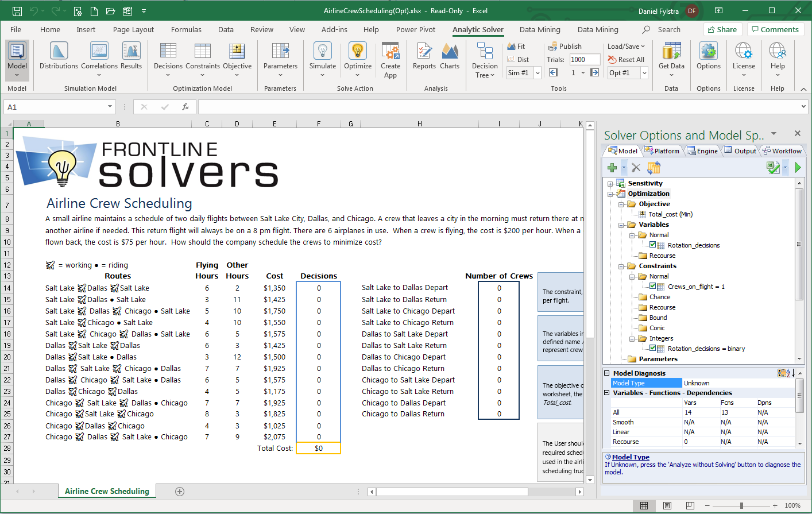812x514 pixels.
Task: Expand the Sensitivity tree node
Action: (x=610, y=184)
